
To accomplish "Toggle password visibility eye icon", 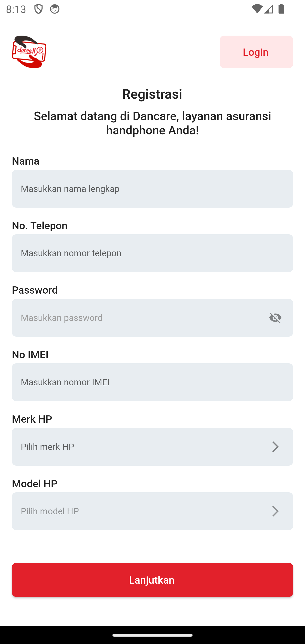I will (x=275, y=318).
